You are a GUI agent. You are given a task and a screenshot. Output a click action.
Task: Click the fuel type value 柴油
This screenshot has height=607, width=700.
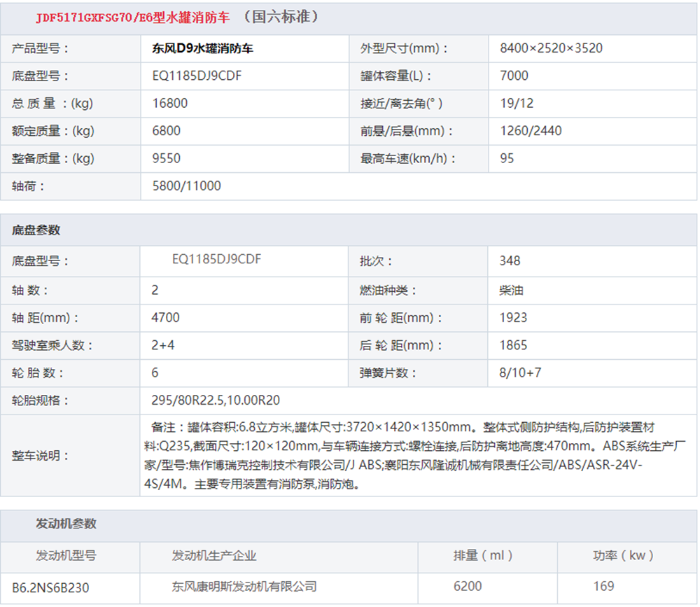(x=511, y=291)
